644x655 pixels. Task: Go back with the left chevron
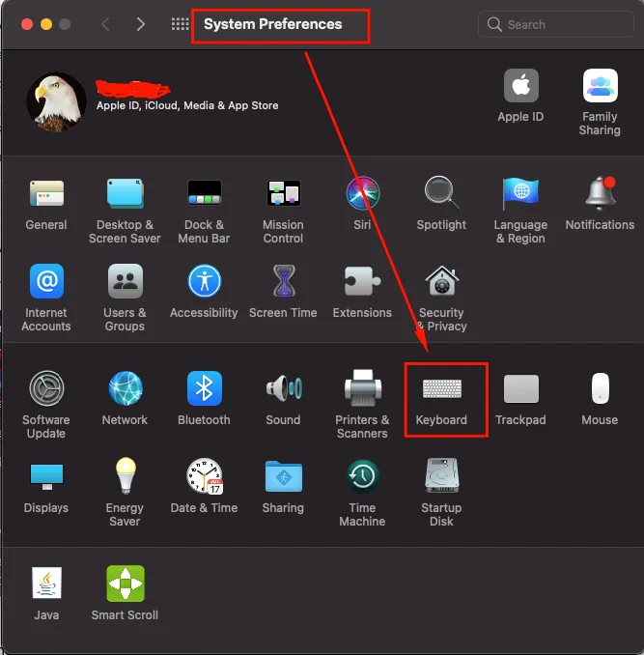click(106, 24)
